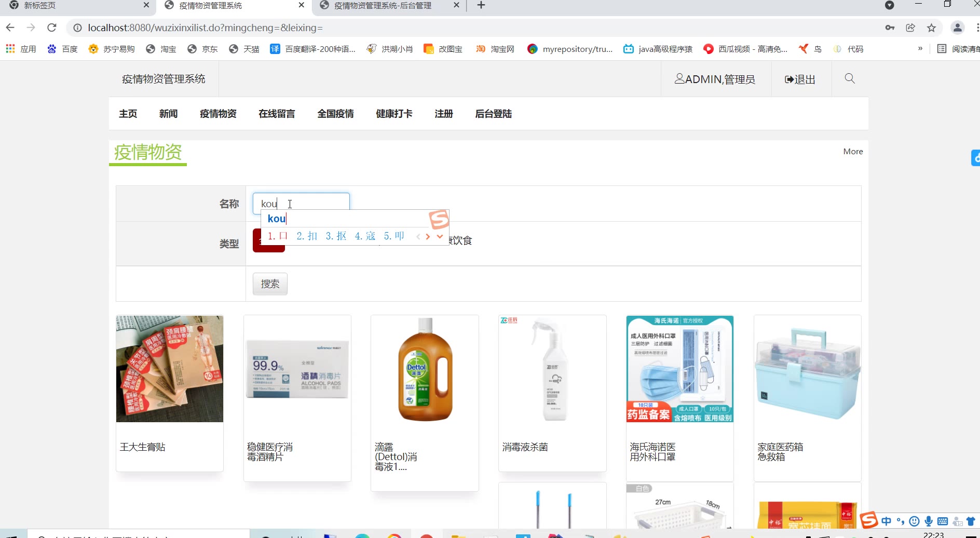Open the 京东 bookmark
The width and height of the screenshot is (980, 538).
[x=202, y=49]
